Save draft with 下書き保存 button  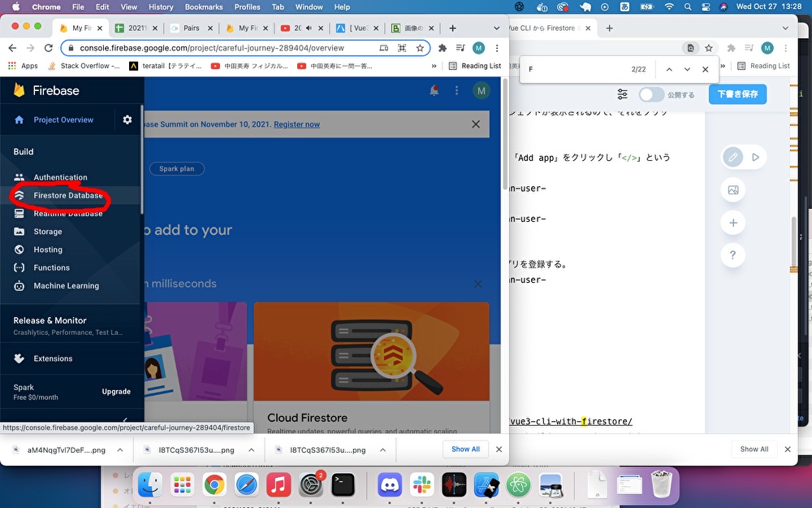coord(737,94)
